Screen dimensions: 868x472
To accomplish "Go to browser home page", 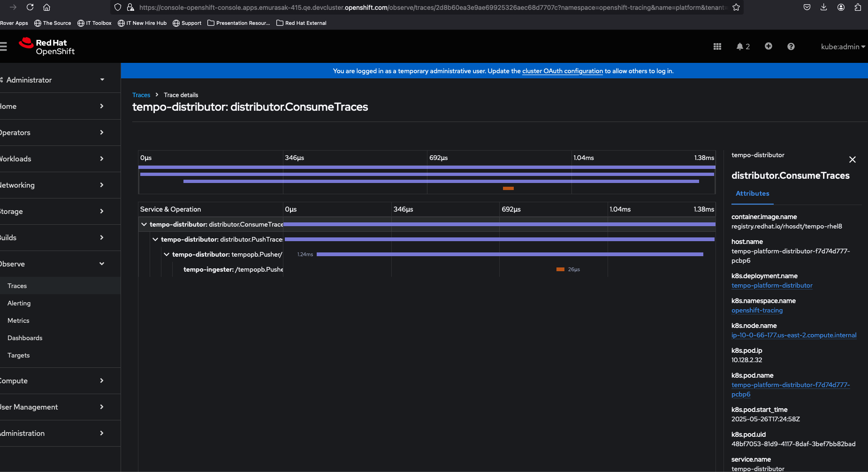I will click(x=46, y=7).
